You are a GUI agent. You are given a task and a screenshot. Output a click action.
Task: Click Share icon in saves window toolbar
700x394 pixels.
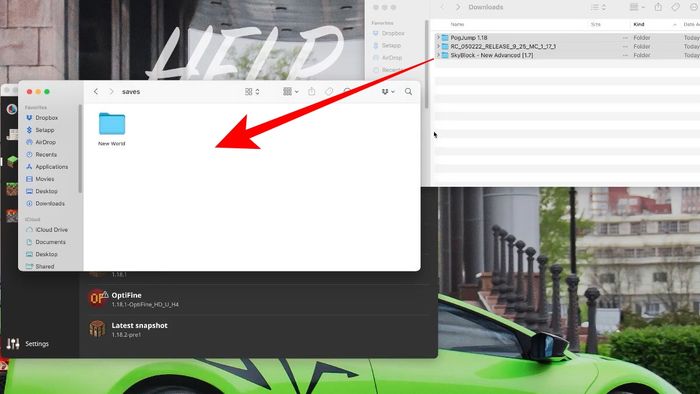312,91
